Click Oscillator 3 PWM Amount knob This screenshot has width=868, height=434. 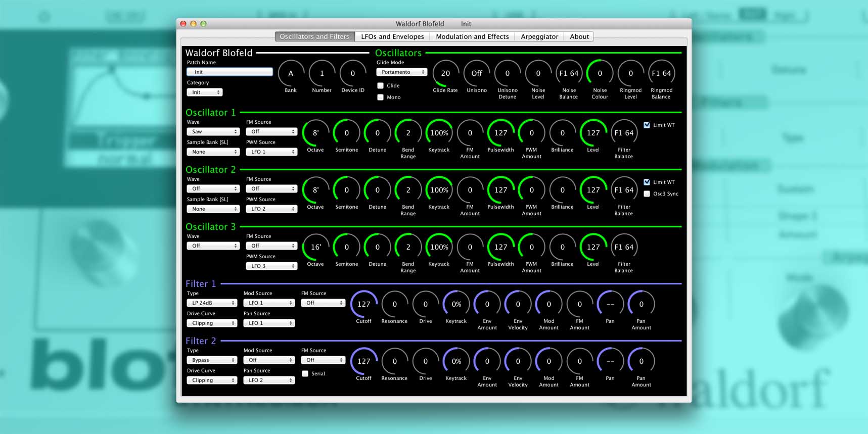click(532, 247)
